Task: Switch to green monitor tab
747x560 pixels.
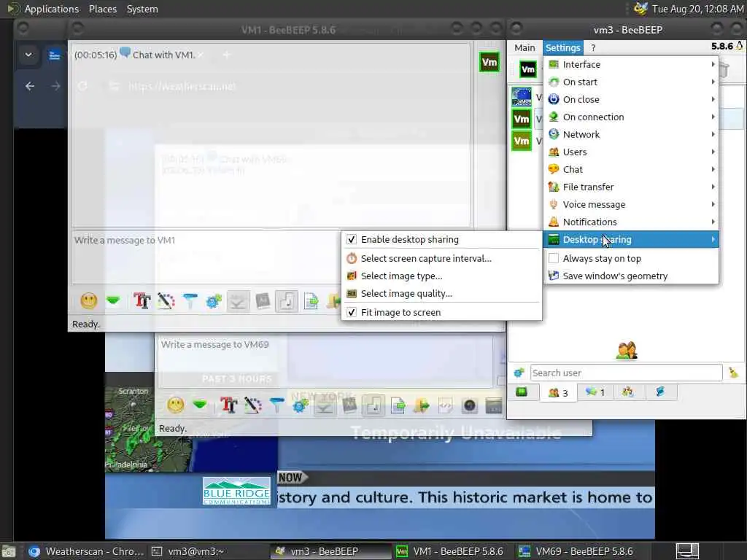Action: tap(522, 392)
